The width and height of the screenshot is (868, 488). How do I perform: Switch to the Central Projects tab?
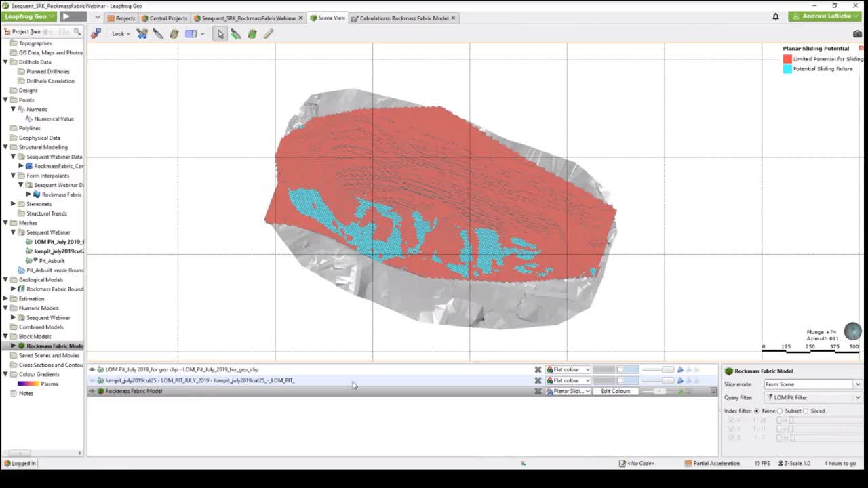(164, 18)
